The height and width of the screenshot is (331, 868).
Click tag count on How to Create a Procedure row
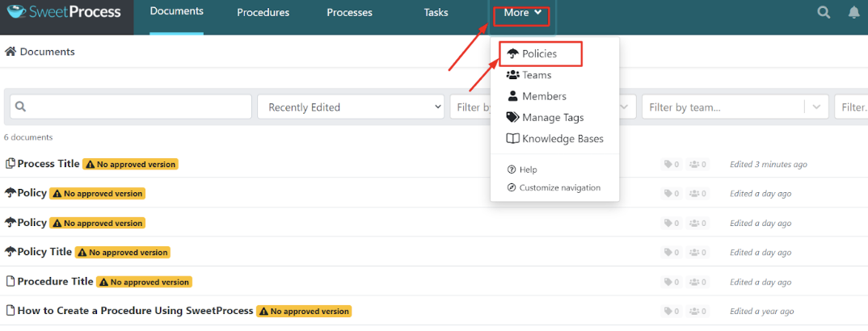pos(672,311)
